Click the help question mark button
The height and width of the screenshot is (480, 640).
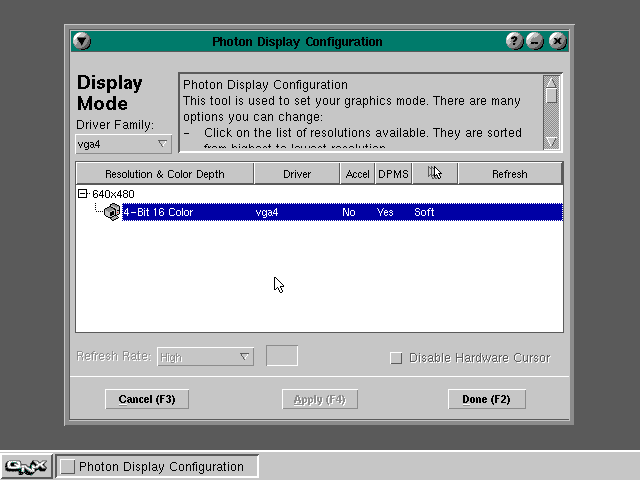[x=514, y=42]
